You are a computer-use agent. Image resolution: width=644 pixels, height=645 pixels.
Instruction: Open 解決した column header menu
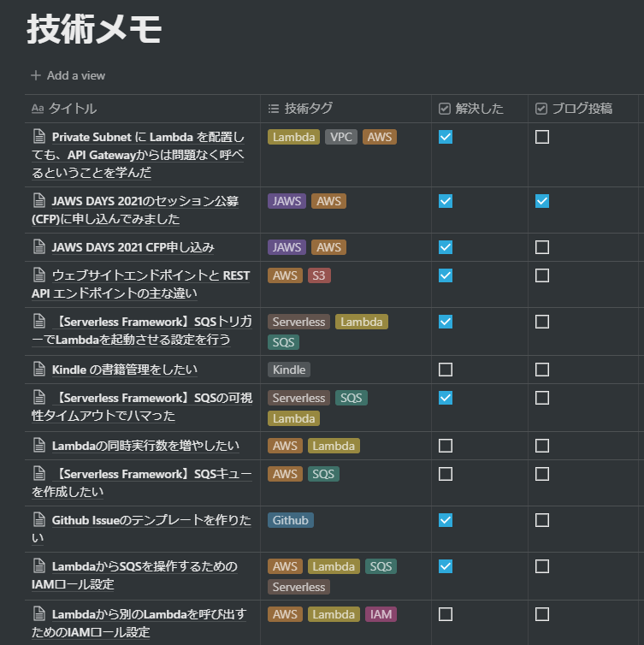[x=480, y=109]
